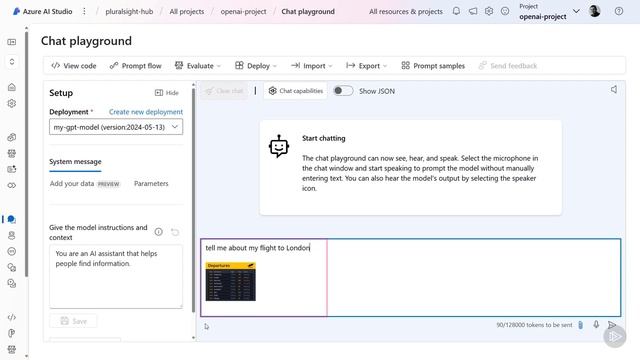The width and height of the screenshot is (640, 360).
Task: Reset system message with the undo icon
Action: (x=175, y=232)
